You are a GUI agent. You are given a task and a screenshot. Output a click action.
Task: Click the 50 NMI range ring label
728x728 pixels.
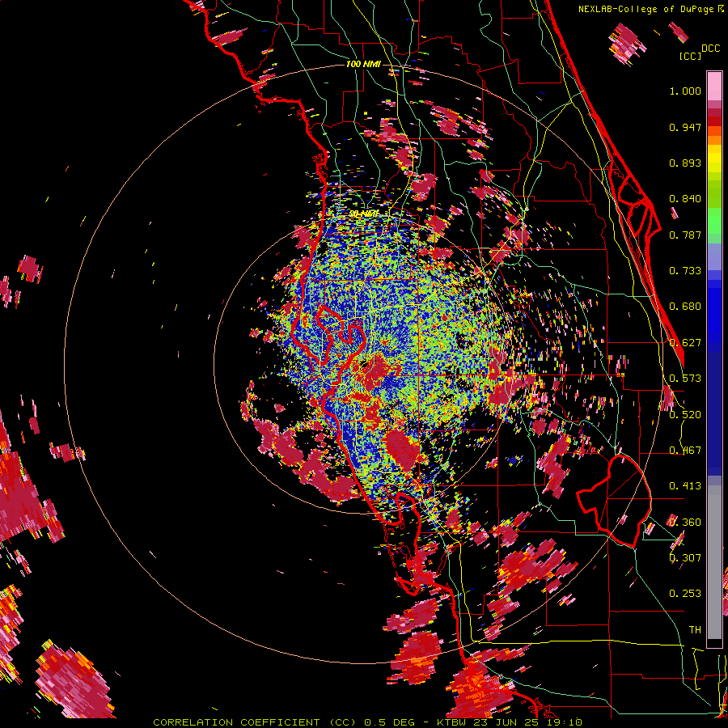[x=363, y=214]
